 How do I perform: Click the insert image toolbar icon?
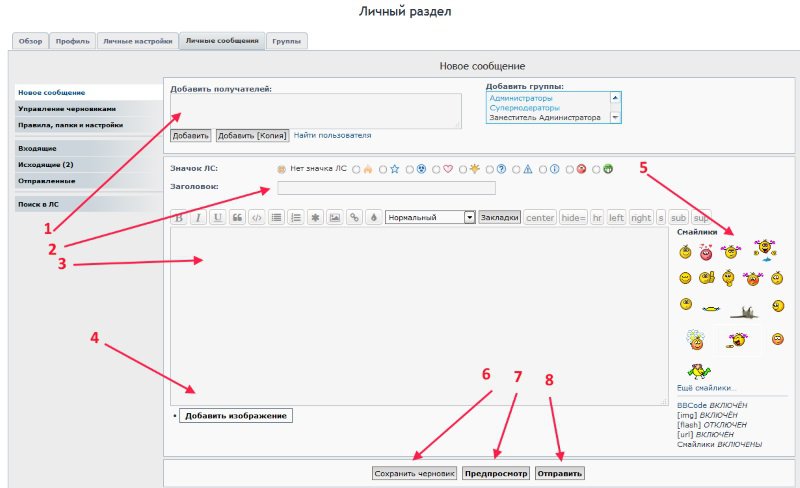pos(334,217)
